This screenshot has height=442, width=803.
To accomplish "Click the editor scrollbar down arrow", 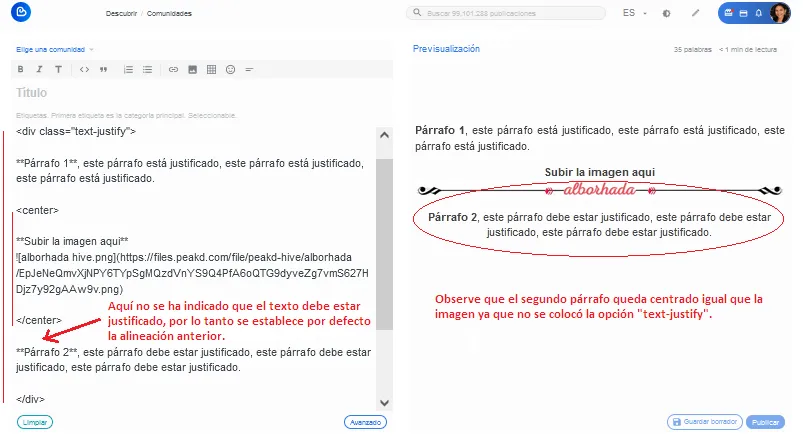I will point(384,403).
